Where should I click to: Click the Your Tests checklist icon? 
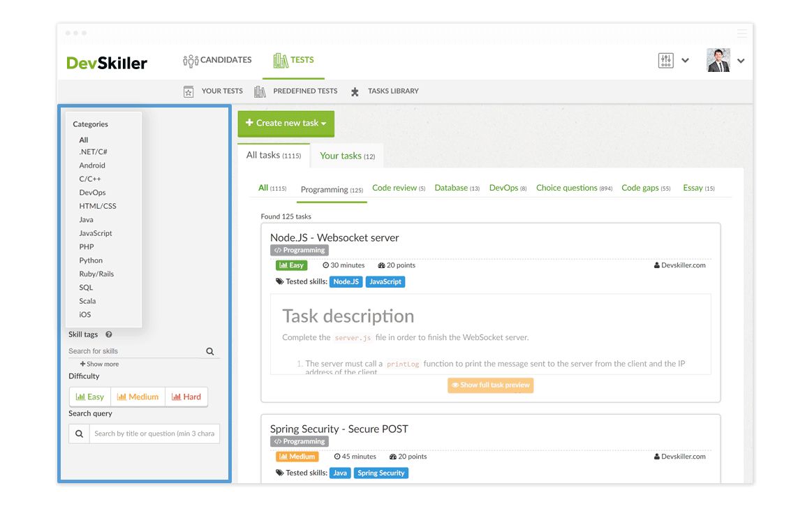point(188,91)
